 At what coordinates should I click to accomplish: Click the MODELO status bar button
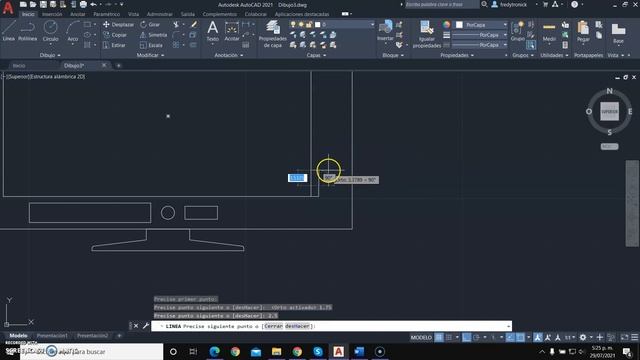[421, 337]
